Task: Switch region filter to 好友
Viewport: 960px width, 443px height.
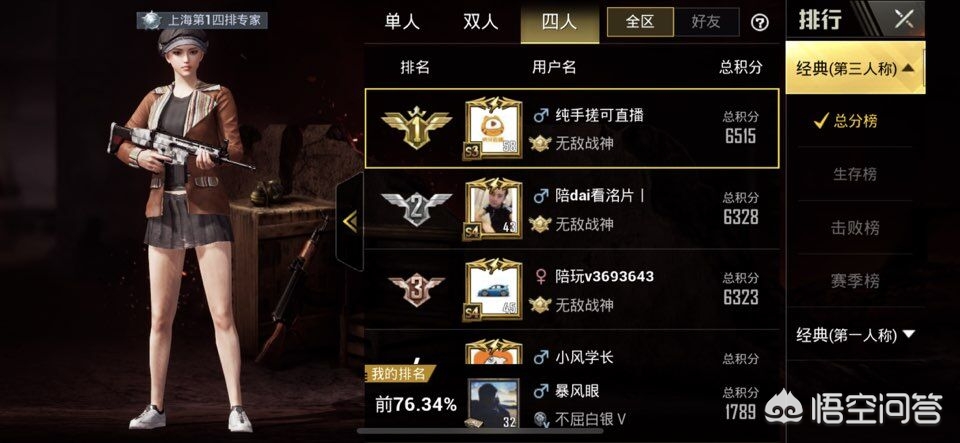Action: pyautogui.click(x=706, y=22)
